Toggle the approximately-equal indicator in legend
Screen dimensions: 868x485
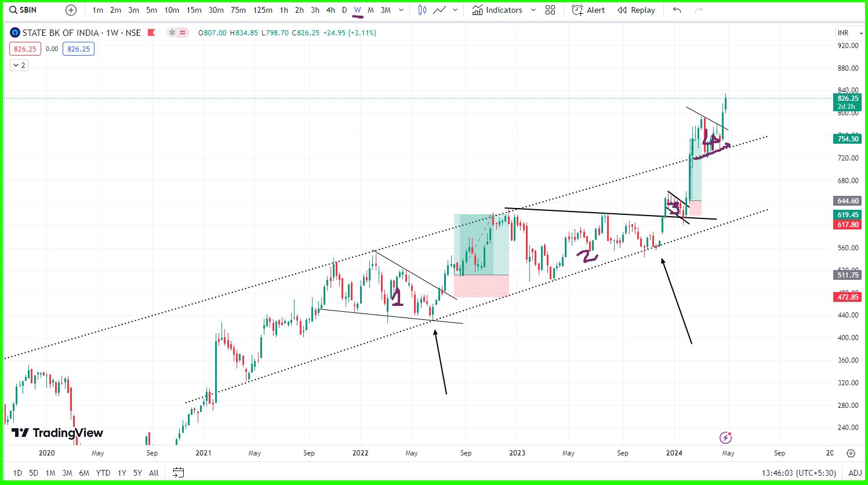tap(183, 32)
